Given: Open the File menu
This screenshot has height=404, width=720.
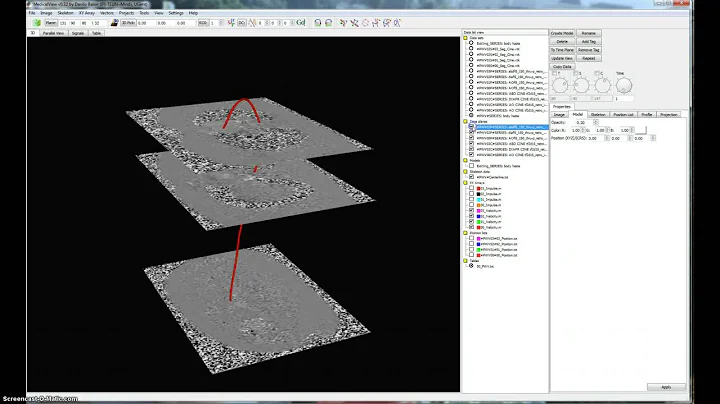Looking at the screenshot, I should tap(32, 13).
